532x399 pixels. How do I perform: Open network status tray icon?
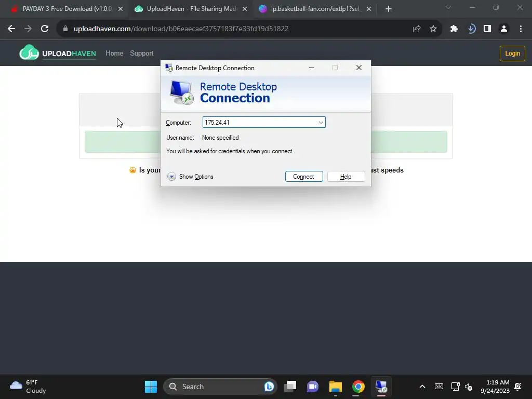455,387
